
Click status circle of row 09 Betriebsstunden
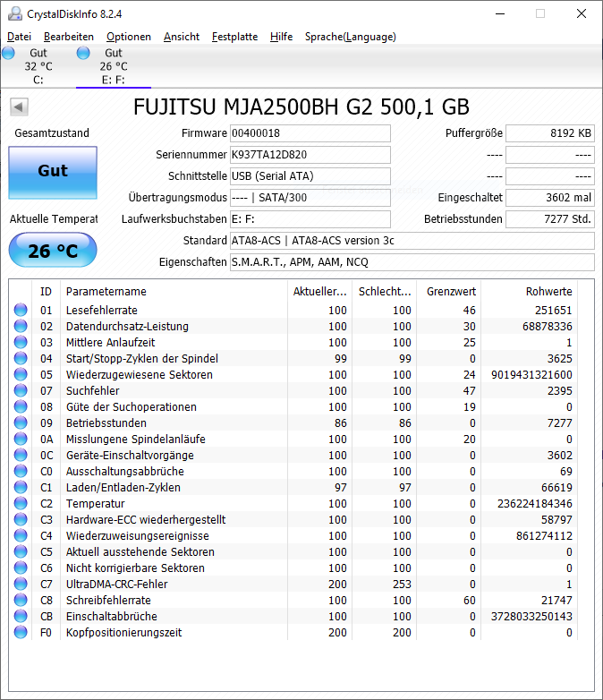pos(21,423)
